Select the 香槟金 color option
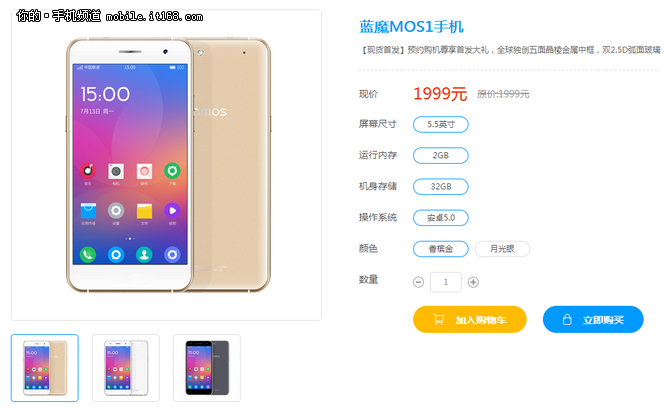670x410 pixels. (441, 249)
